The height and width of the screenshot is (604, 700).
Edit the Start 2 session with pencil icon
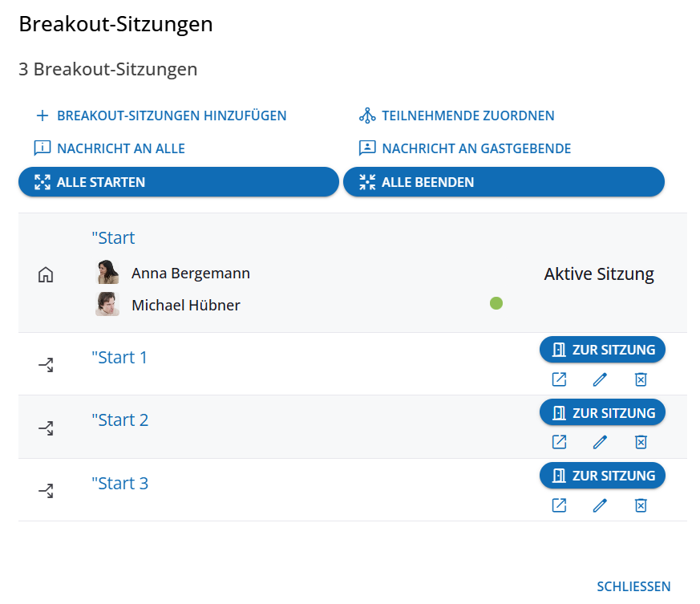[x=600, y=442]
